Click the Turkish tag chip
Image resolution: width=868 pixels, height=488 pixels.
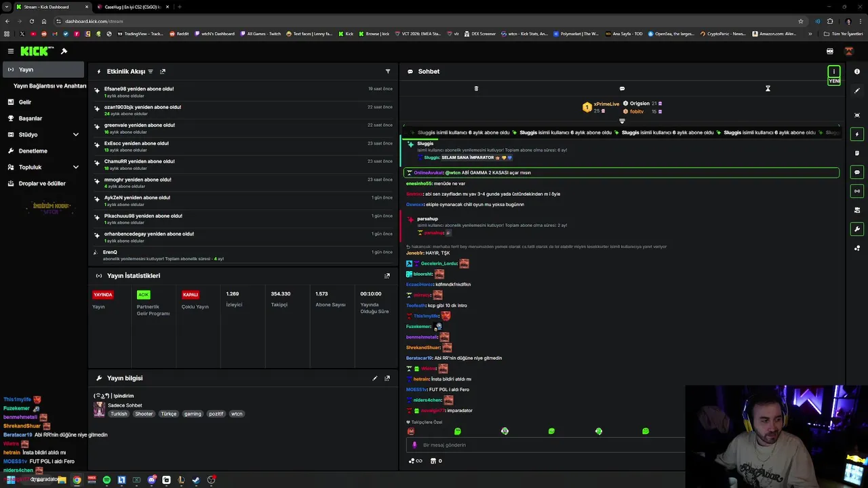pyautogui.click(x=119, y=413)
